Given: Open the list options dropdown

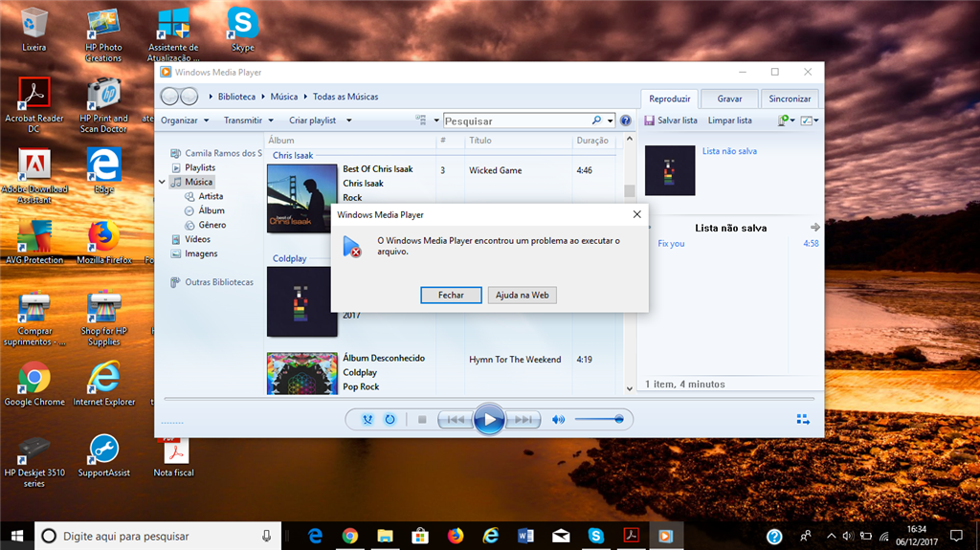Looking at the screenshot, I should click(810, 120).
